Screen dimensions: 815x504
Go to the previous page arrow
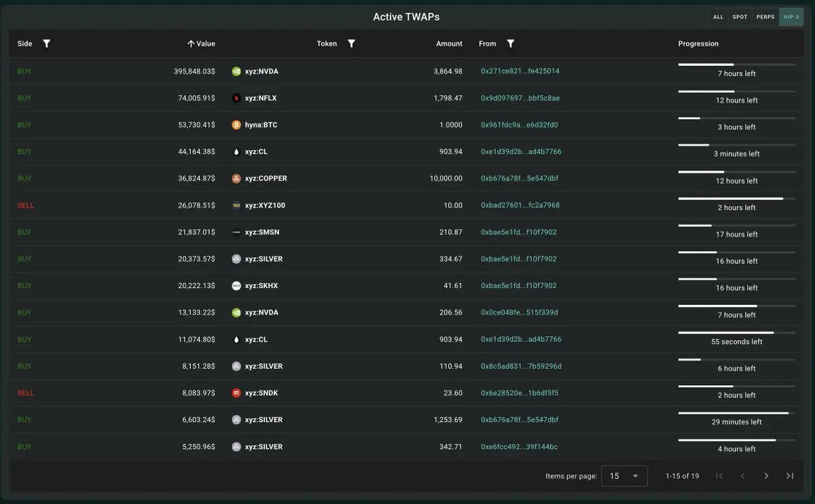[x=743, y=476]
